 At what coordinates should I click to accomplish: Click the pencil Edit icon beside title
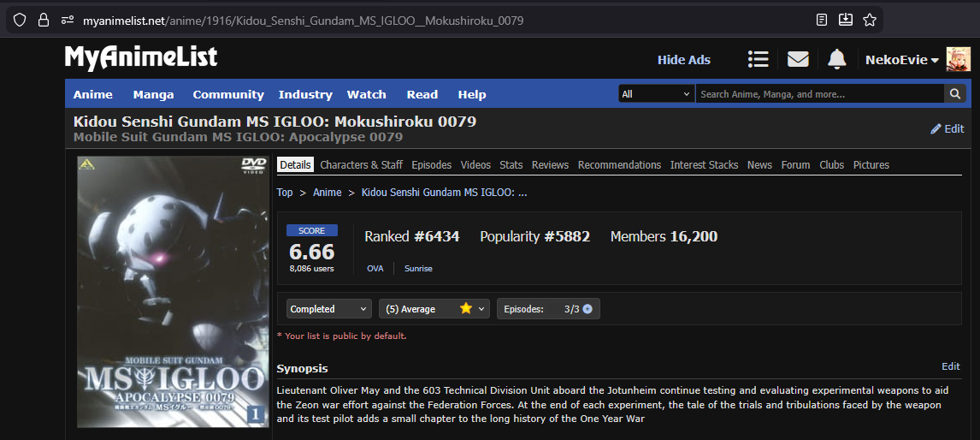click(947, 129)
